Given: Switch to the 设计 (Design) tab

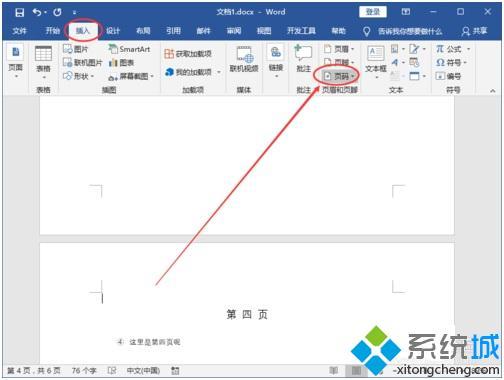Looking at the screenshot, I should 113,31.
